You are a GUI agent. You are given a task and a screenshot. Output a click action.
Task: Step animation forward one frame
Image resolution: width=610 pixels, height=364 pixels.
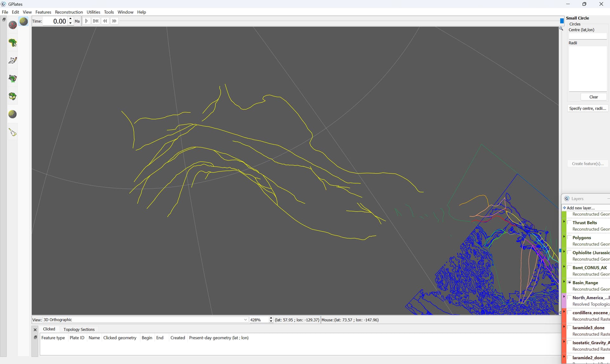(114, 21)
